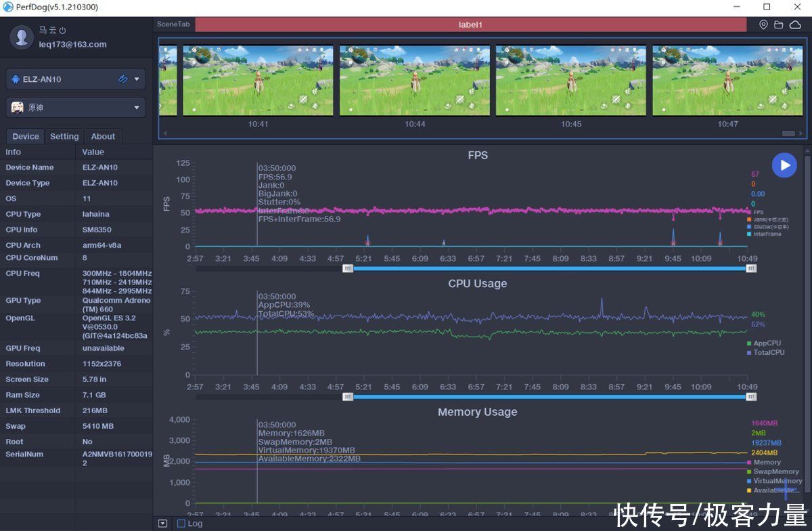Open the ELZ-AN10 device dropdown
The width and height of the screenshot is (812, 531).
coord(137,79)
